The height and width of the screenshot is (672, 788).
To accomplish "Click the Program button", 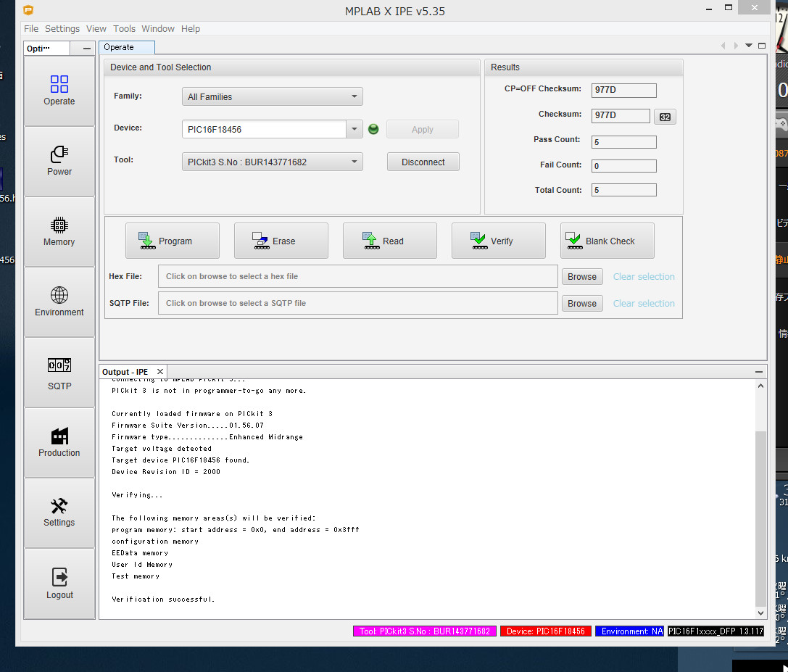I will tap(173, 241).
